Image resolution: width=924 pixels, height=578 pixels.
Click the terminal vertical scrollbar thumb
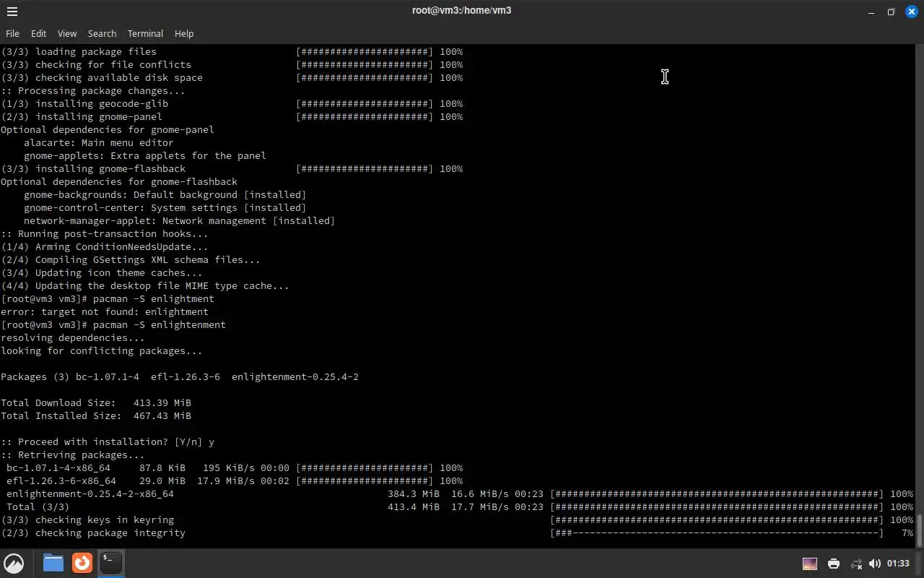tap(920, 530)
